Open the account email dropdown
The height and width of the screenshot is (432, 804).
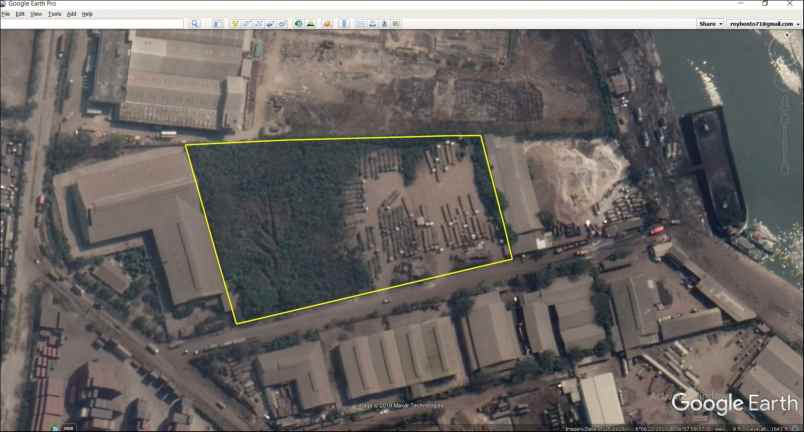click(x=762, y=23)
